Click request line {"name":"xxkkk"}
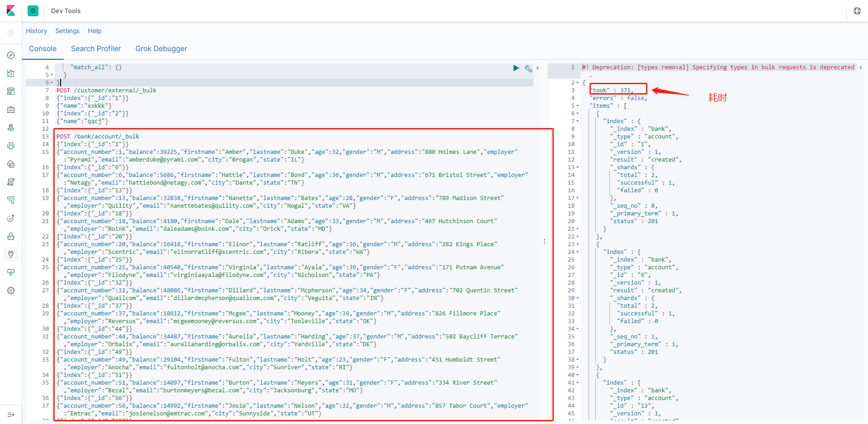The width and height of the screenshot is (868, 424). (84, 106)
